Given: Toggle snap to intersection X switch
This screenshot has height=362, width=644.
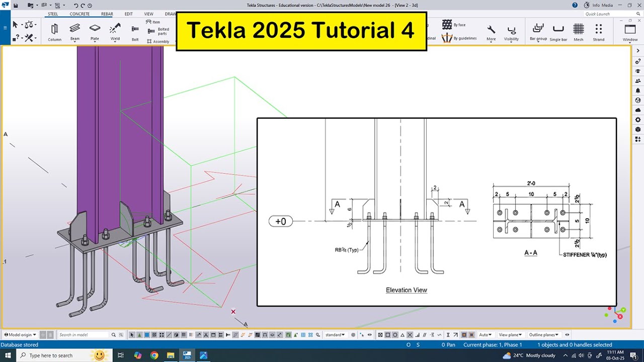Looking at the screenshot, I should (410, 335).
